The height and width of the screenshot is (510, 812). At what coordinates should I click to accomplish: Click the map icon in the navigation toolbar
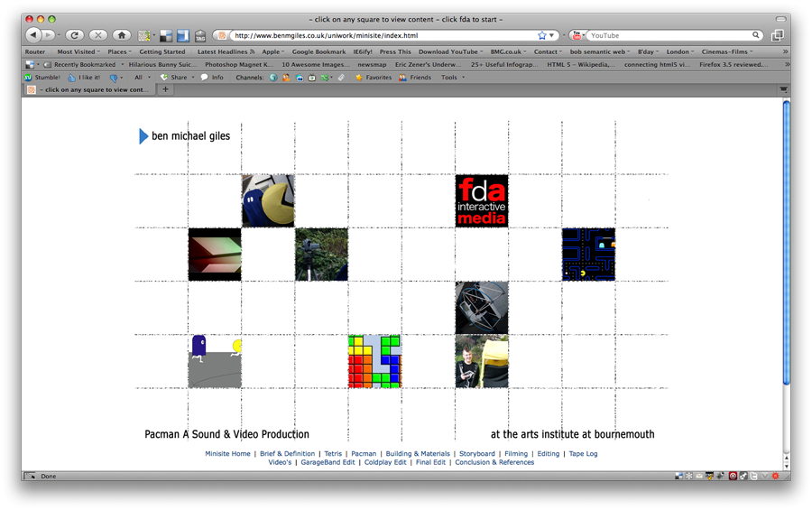point(144,36)
